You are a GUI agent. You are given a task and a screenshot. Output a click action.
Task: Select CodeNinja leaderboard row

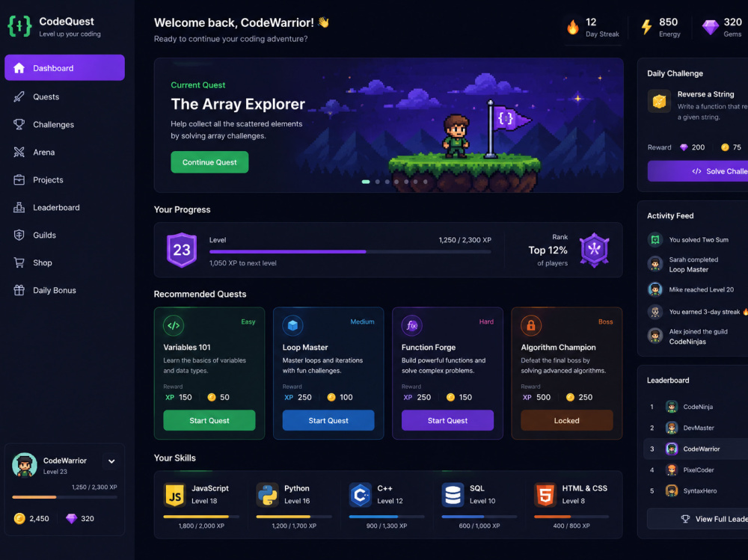click(696, 407)
